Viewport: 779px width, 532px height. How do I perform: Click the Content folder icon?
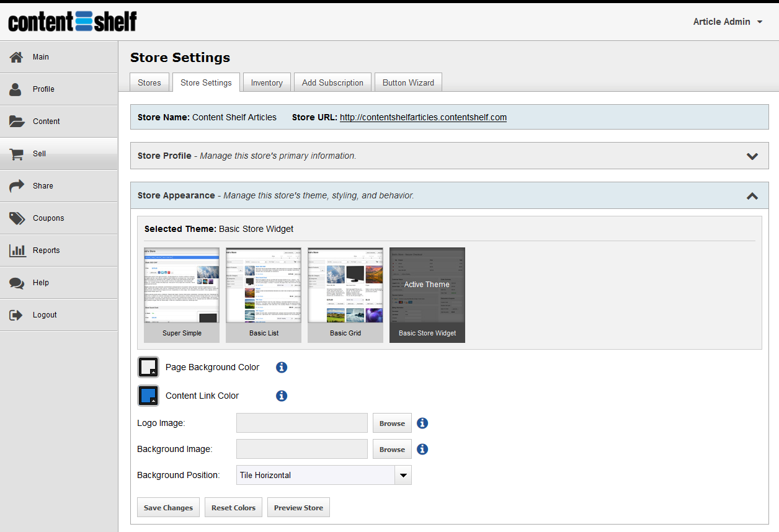[16, 122]
